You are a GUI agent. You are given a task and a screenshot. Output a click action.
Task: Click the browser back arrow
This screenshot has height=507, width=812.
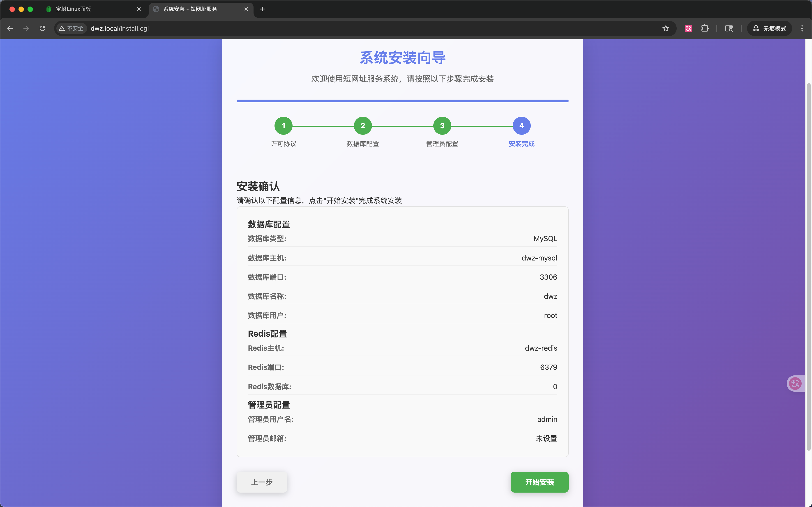point(10,28)
